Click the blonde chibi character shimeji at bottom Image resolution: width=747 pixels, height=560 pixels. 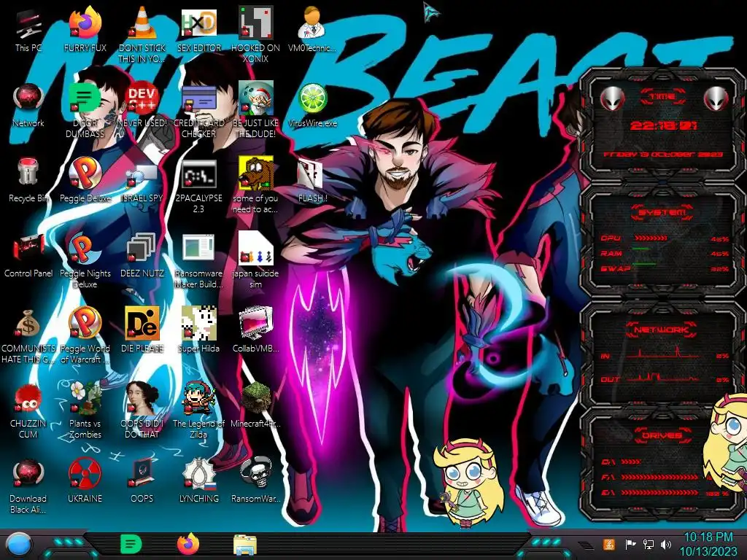(x=469, y=482)
